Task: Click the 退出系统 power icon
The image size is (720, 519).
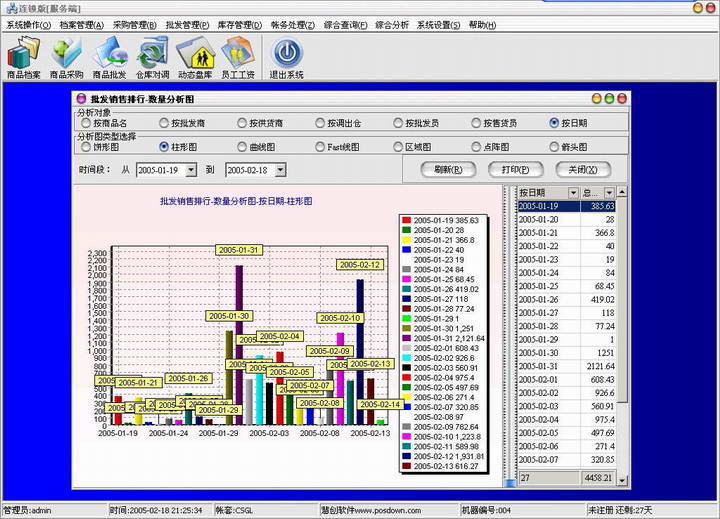Action: [x=287, y=58]
